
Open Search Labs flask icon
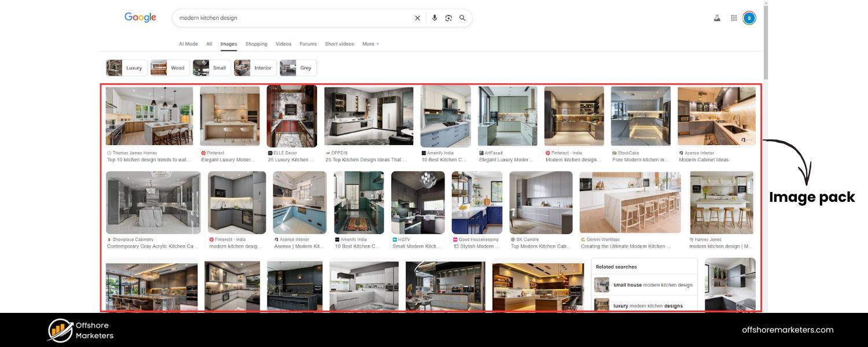click(717, 18)
